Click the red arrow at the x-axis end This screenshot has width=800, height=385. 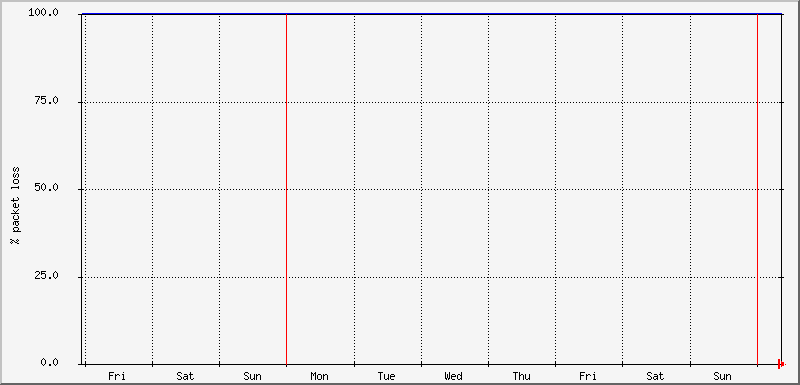(782, 364)
